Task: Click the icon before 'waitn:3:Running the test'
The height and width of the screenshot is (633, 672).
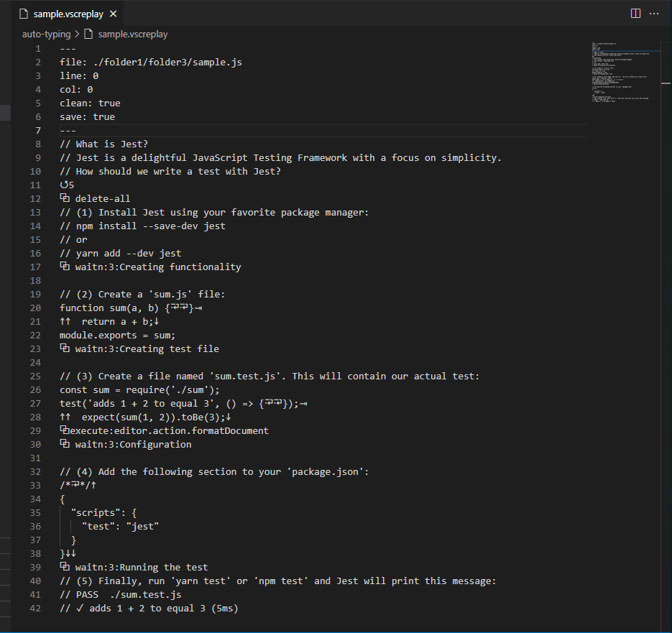Action: click(65, 567)
